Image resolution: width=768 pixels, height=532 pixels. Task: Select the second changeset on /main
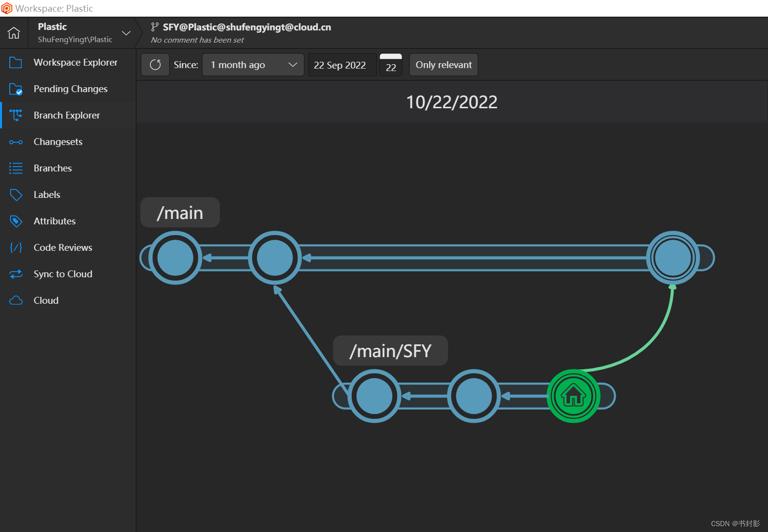click(x=275, y=258)
